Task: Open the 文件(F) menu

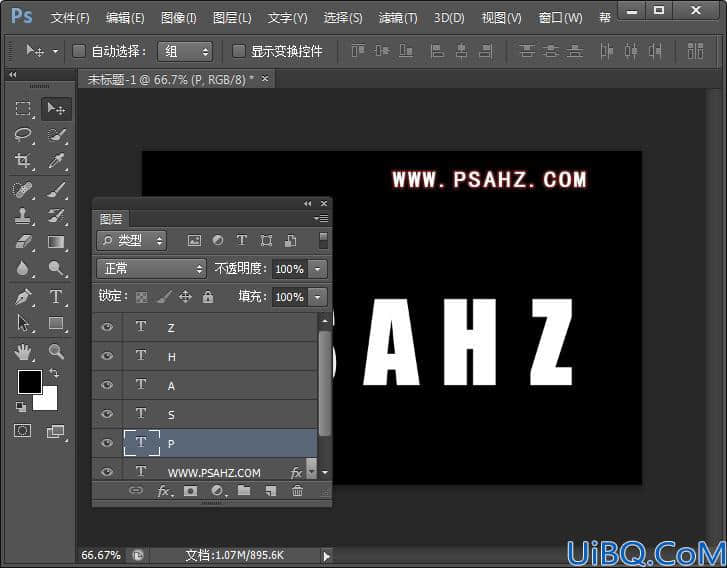Action: (70, 18)
